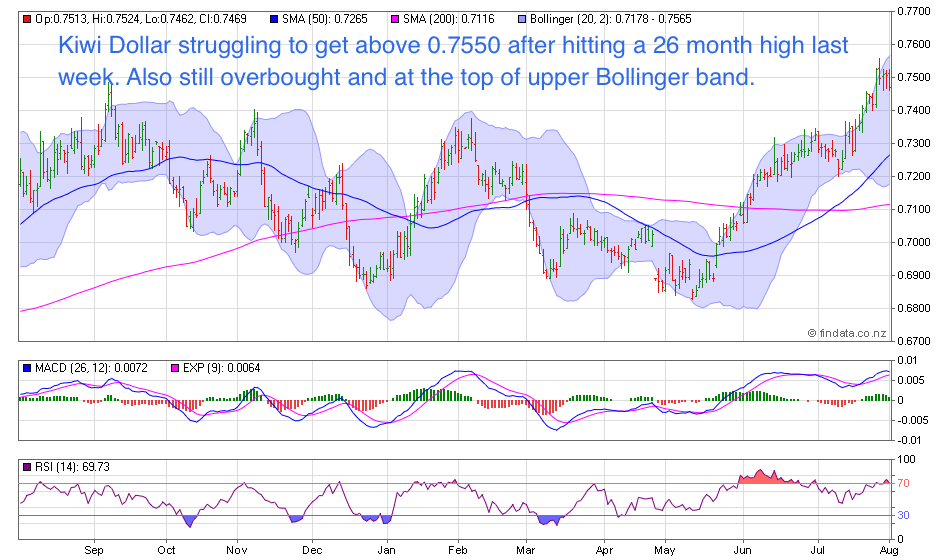Click the 0.7400 price axis label
940x560 pixels.
click(x=914, y=110)
